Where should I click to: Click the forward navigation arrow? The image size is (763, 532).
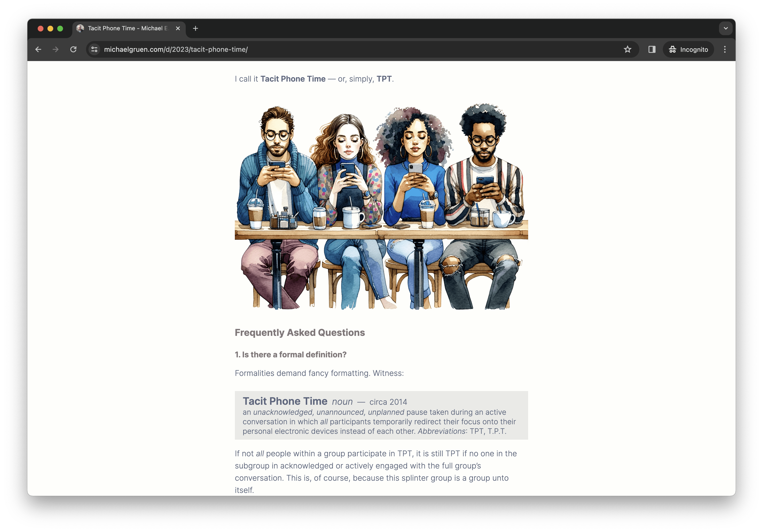pyautogui.click(x=55, y=50)
